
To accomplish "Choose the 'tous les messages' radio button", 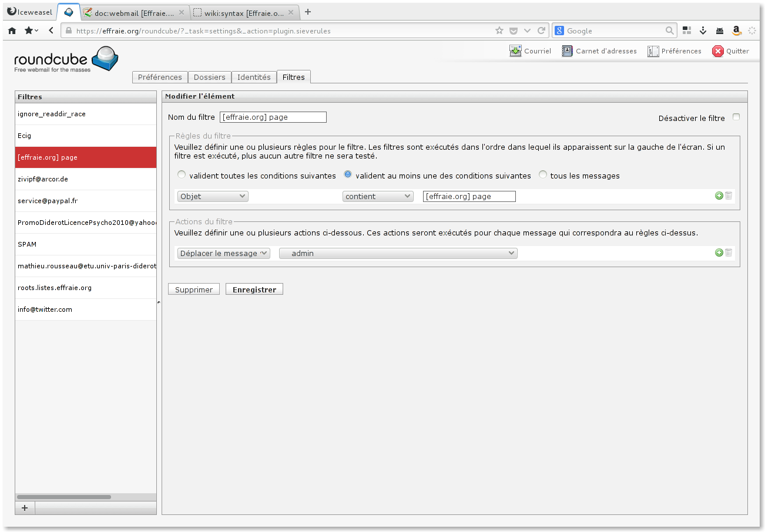I will (542, 175).
